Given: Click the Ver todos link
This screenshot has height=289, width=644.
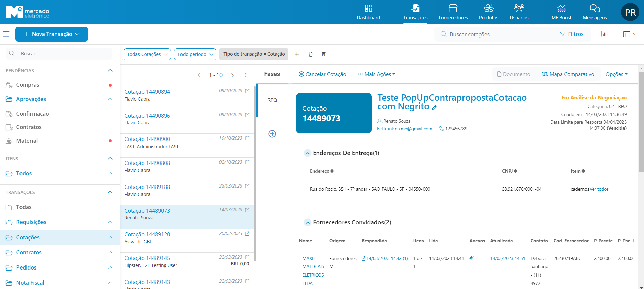Looking at the screenshot, I should tap(599, 189).
